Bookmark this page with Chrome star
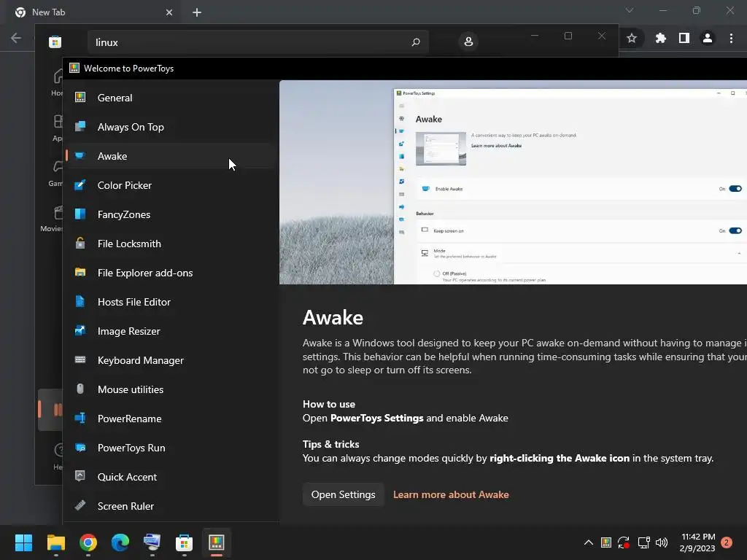The image size is (747, 560). pyautogui.click(x=632, y=38)
